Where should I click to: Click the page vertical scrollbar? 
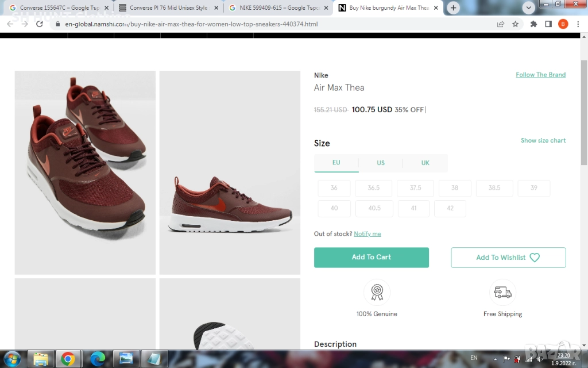(583, 115)
